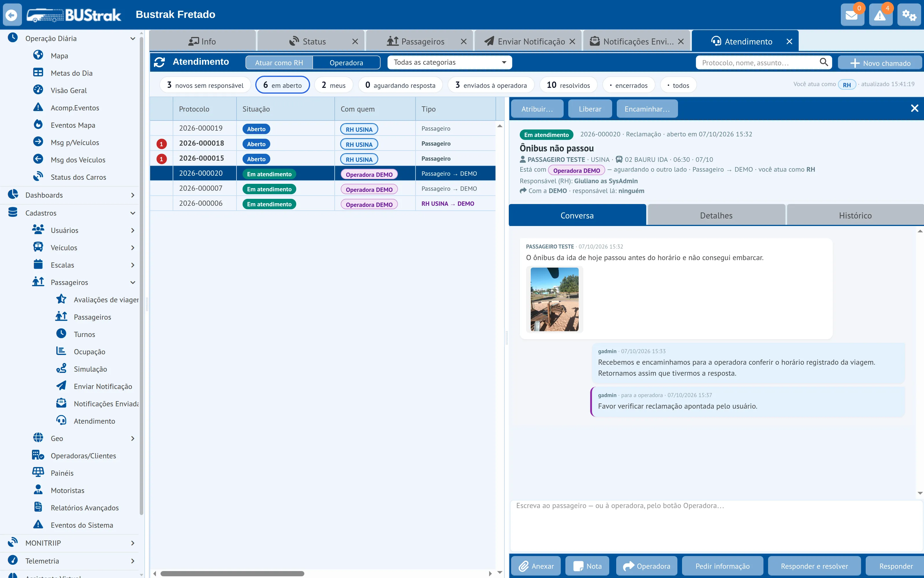Close the ticket detail panel with X
This screenshot has width=924, height=578.
[x=914, y=109]
